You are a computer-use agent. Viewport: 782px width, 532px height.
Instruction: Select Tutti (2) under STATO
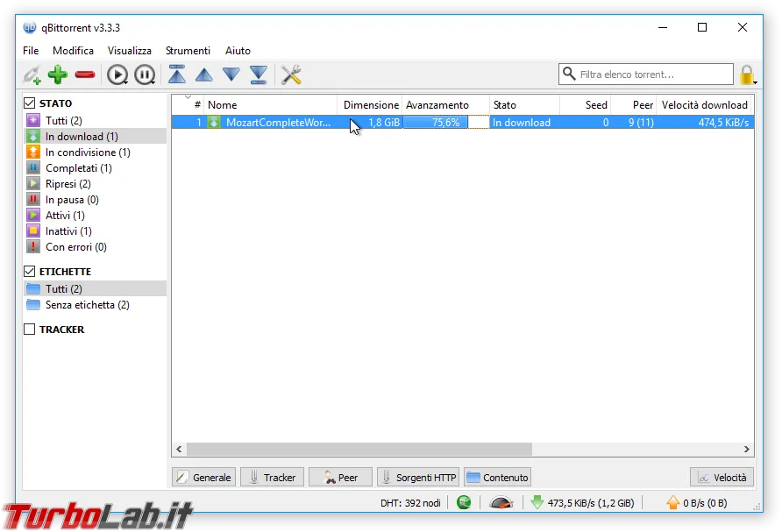pos(95,121)
